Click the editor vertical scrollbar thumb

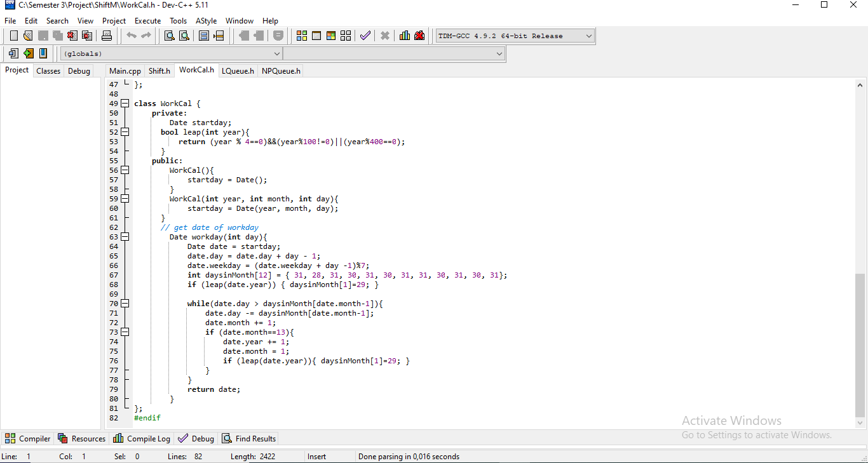(x=860, y=345)
